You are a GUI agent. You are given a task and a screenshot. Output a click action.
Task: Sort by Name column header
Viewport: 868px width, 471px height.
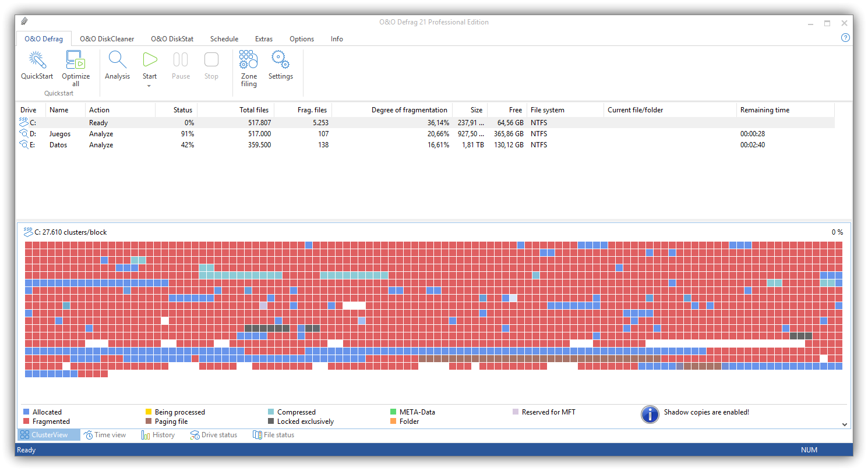(65, 110)
